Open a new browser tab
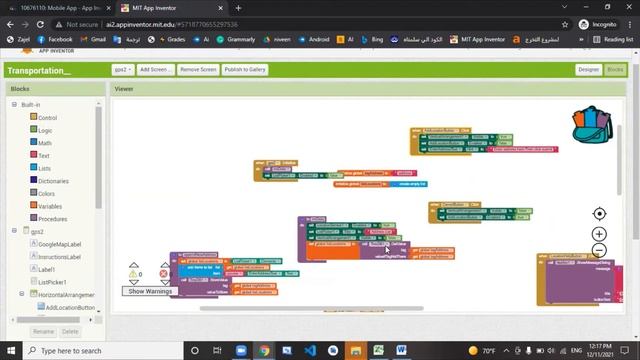 pyautogui.click(x=238, y=8)
